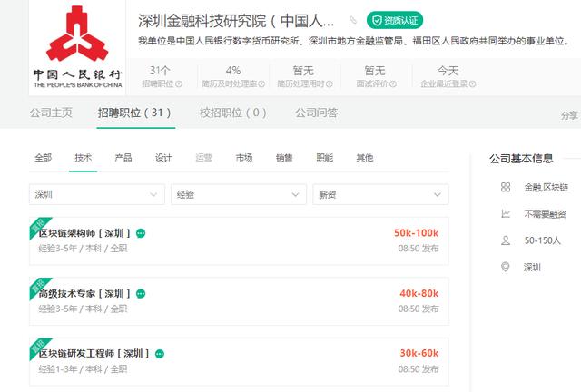581x392 pixels.
Task: Open the 经验 experience dropdown
Action: (239, 194)
